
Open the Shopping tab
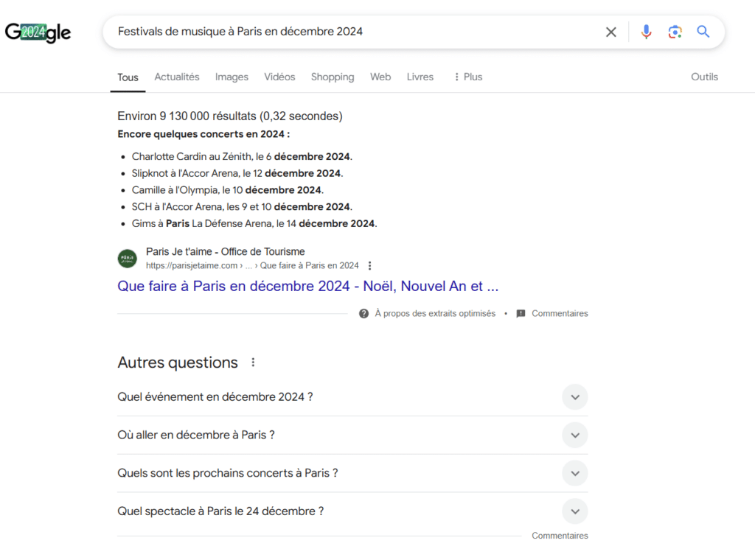pos(333,77)
